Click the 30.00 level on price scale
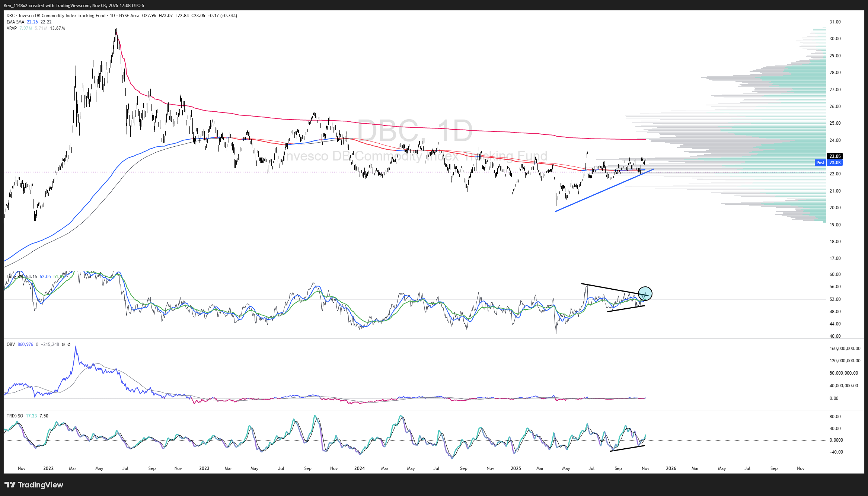 click(x=835, y=39)
